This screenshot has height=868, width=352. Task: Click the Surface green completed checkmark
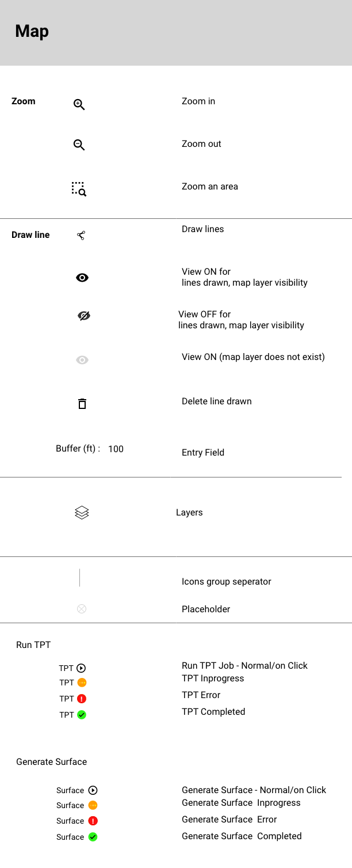[93, 837]
